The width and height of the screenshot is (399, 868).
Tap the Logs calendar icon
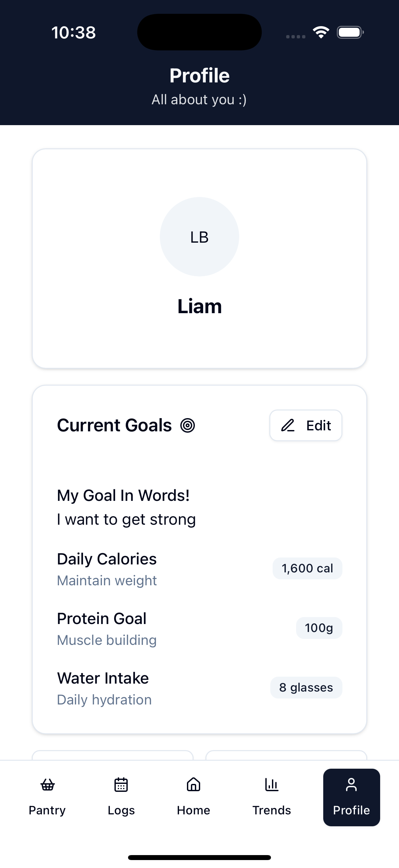click(x=121, y=785)
